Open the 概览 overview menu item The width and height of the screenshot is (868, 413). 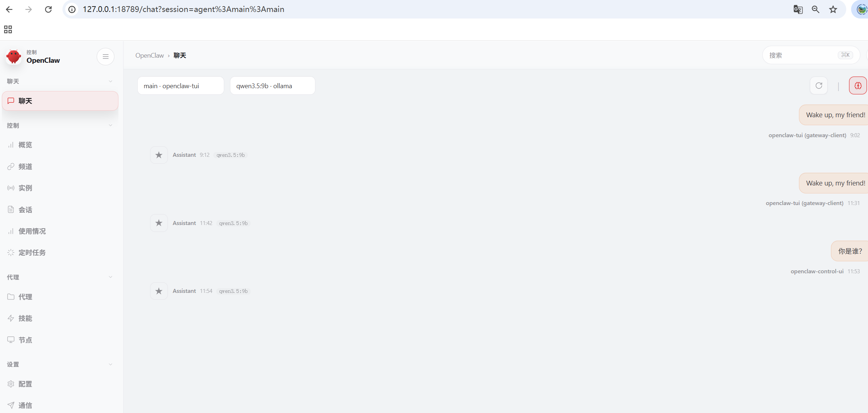(25, 145)
